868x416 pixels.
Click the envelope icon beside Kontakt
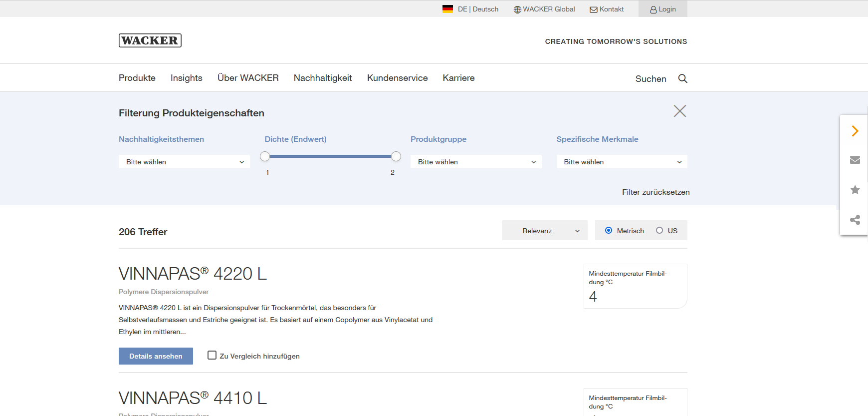594,9
